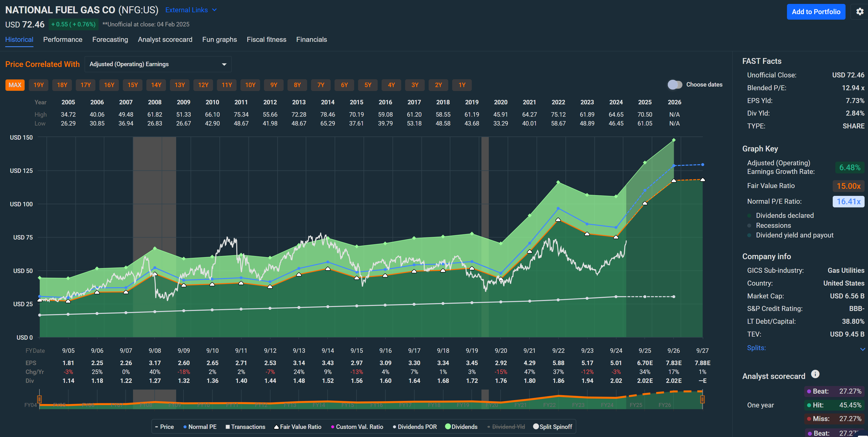Toggle the Transactions series in the legend
The width and height of the screenshot is (868, 437).
pos(245,427)
